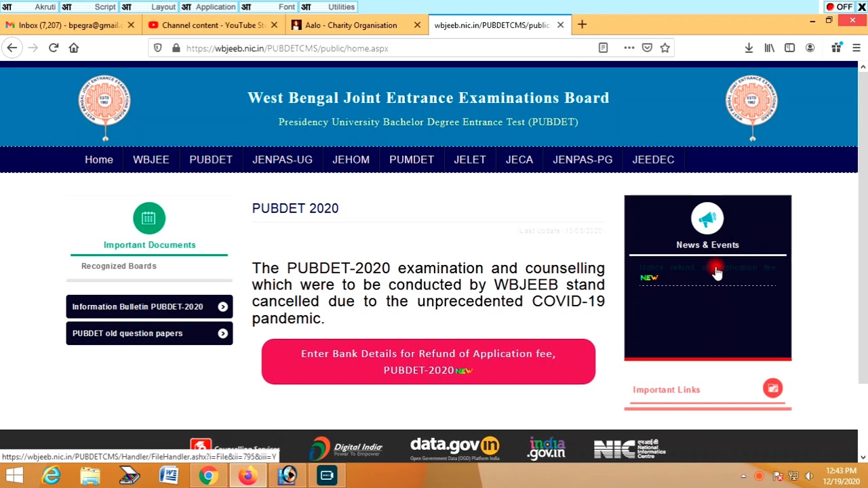This screenshot has width=868, height=488.
Task: Open JEHOM navigation item
Action: [351, 160]
